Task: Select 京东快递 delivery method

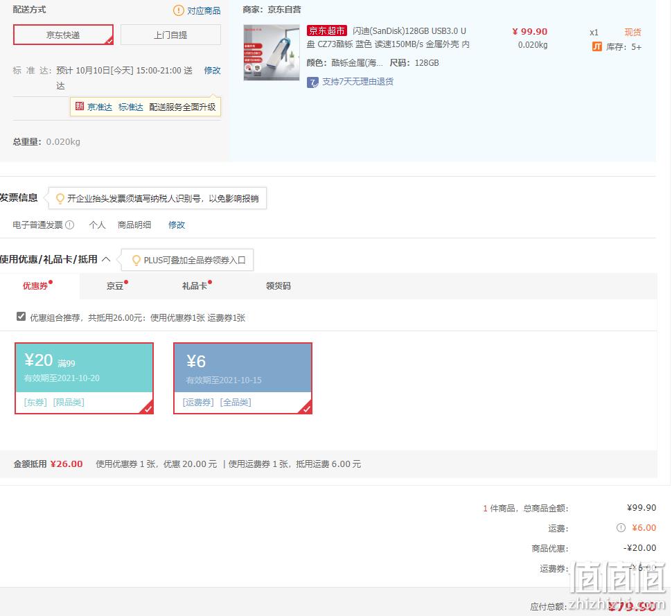Action: 64,35
